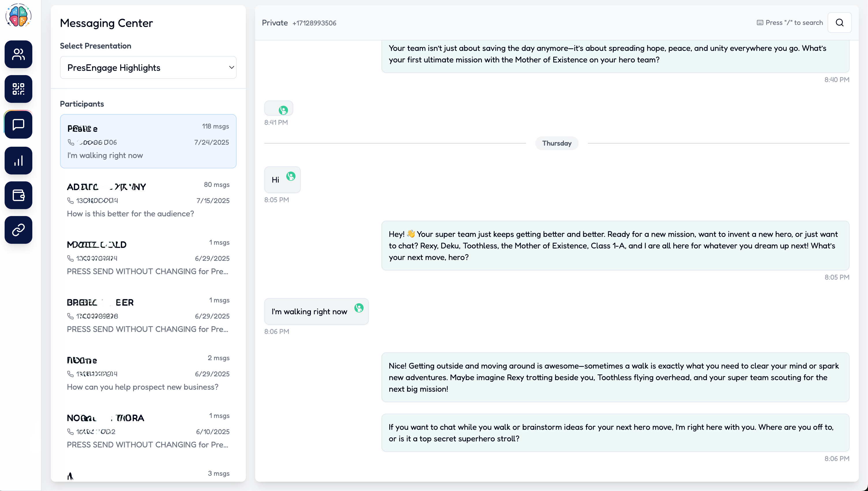Click the magnifier search button

(839, 23)
